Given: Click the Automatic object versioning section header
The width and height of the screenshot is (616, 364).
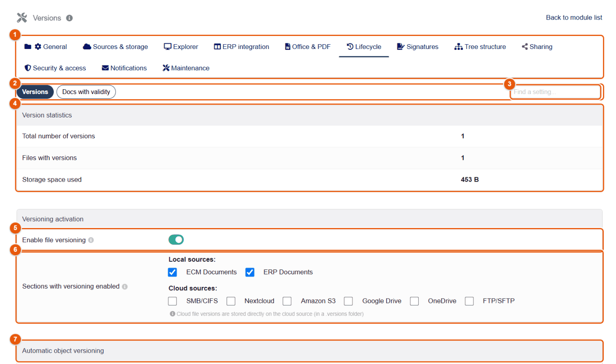Looking at the screenshot, I should click(309, 351).
